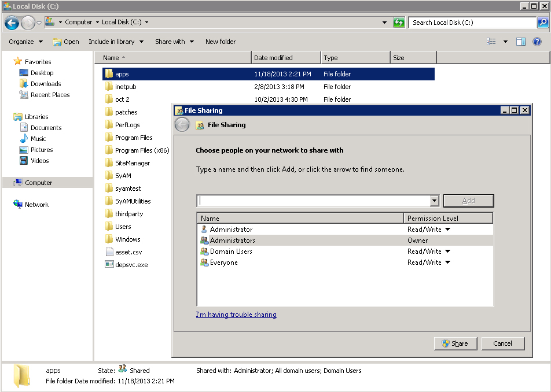Open the I'm having trouble sharing link
Screen dimensions: 551x392
pos(236,315)
